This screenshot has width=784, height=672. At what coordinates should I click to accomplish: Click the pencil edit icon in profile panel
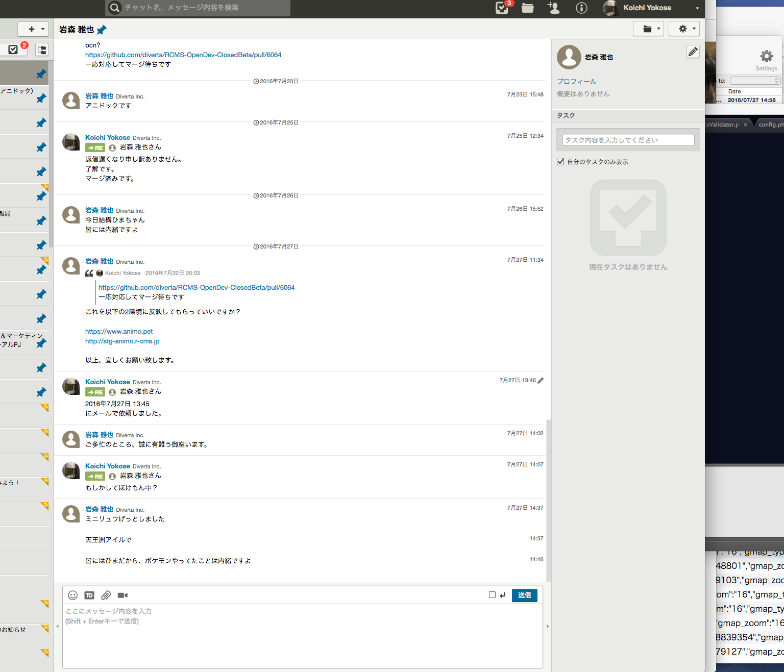pyautogui.click(x=693, y=52)
